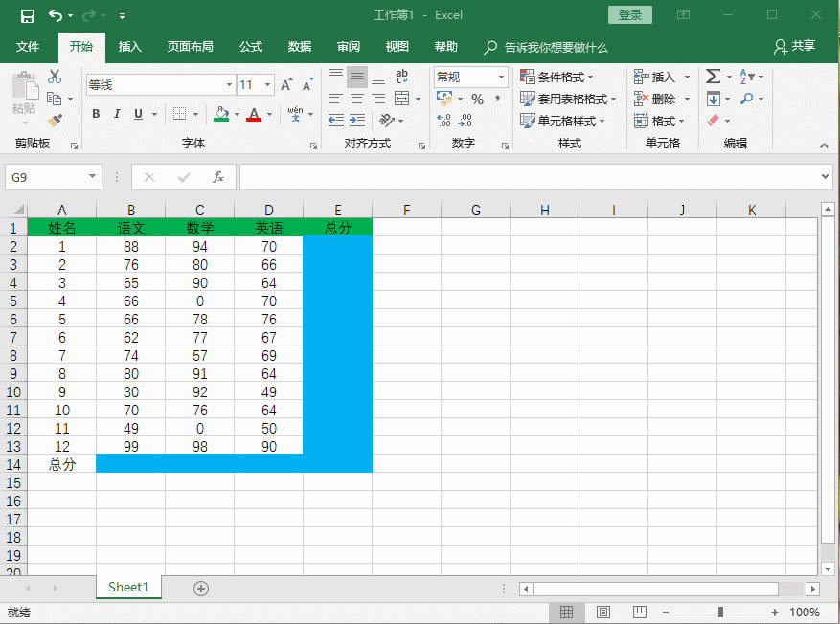Viewport: 840px width, 624px height.
Task: Switch to Page Layout view in status bar
Action: [603, 613]
